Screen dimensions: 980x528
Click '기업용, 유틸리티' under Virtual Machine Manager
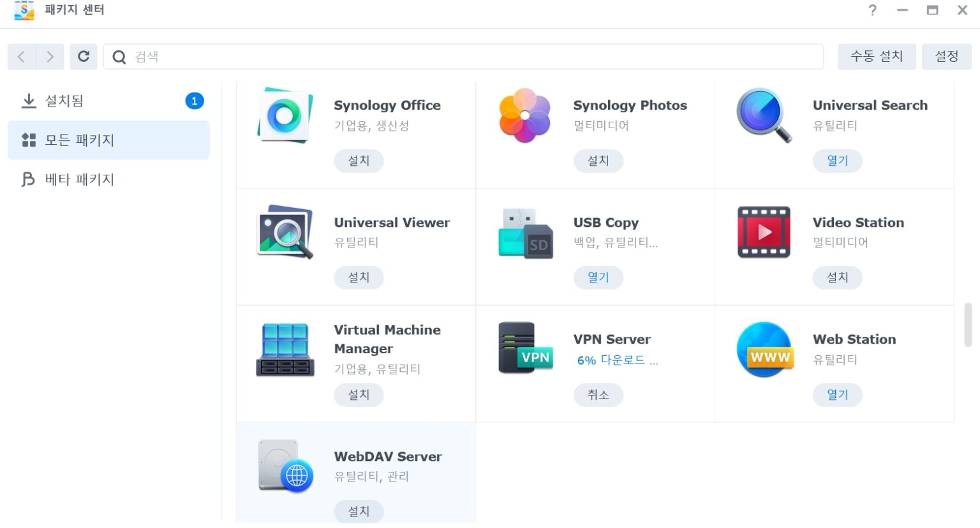[377, 369]
